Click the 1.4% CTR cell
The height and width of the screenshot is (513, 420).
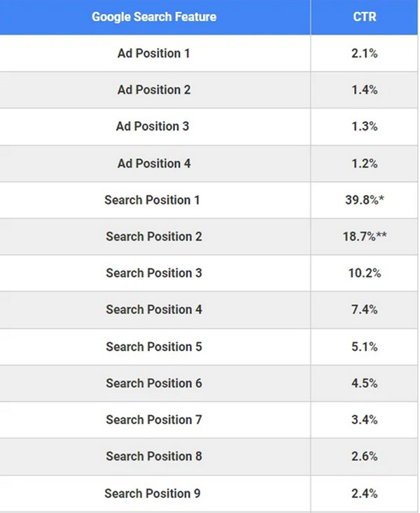click(x=365, y=90)
